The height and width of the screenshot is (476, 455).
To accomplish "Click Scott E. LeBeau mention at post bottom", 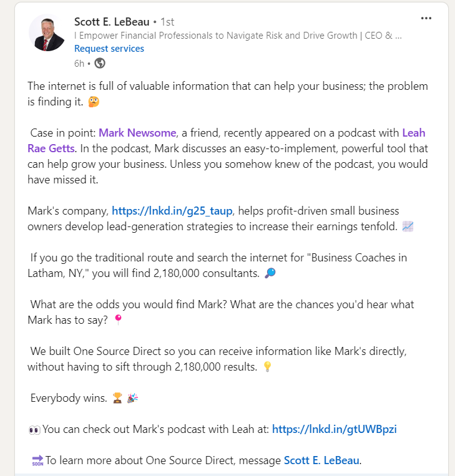I will (x=322, y=460).
